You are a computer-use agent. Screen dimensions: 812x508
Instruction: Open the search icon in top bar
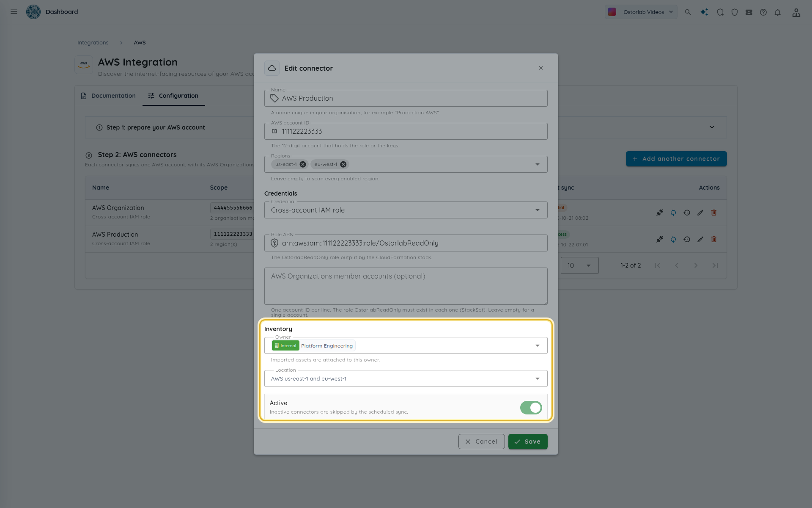[688, 12]
